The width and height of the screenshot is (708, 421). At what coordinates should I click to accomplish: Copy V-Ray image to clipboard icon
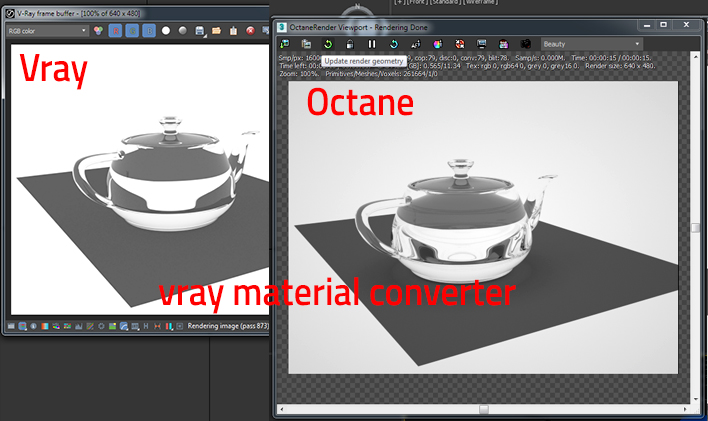tap(233, 31)
